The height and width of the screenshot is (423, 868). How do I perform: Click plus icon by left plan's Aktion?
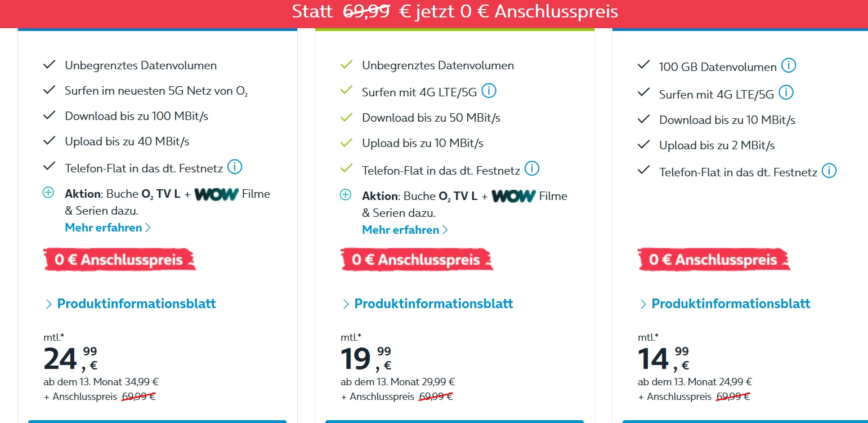pos(48,193)
